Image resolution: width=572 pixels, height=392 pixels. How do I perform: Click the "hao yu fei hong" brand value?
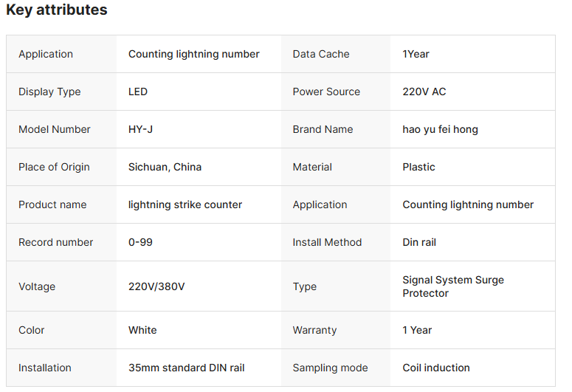[440, 129]
